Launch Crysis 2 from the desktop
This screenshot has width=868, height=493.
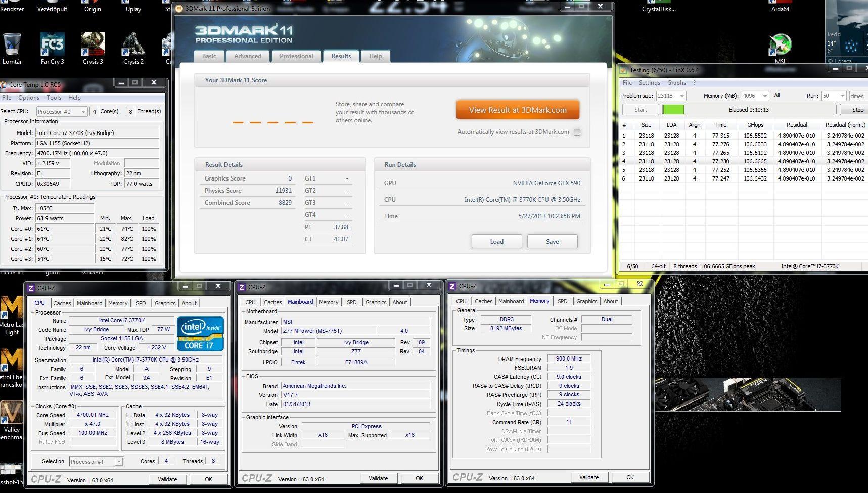(133, 48)
